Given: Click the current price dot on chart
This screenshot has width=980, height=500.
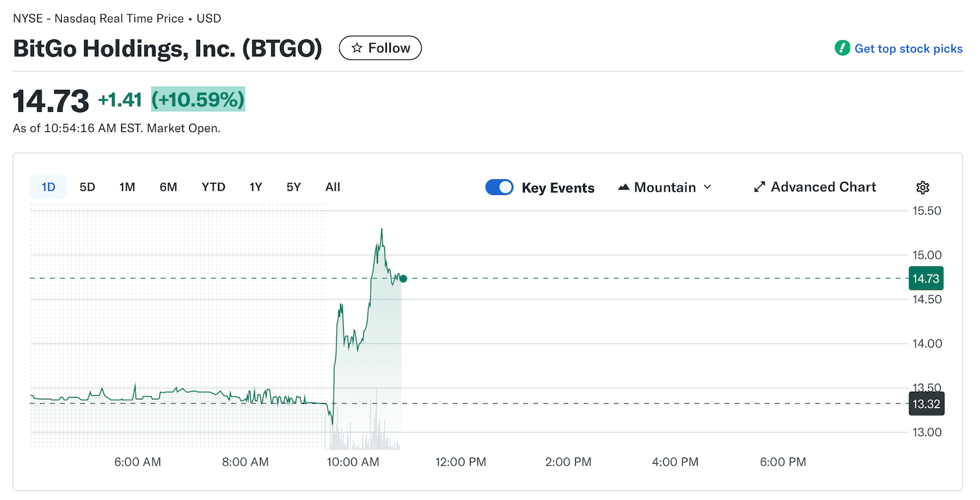Looking at the screenshot, I should 403,279.
